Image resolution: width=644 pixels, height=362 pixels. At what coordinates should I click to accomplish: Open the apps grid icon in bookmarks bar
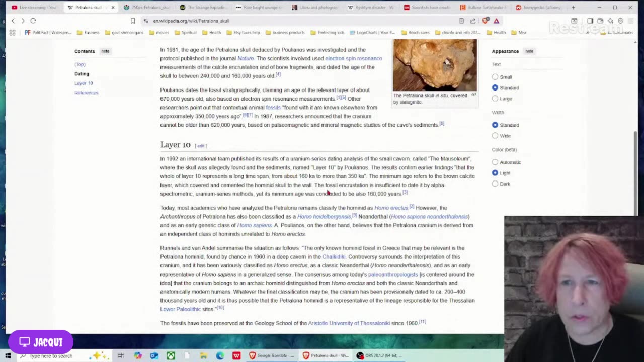[x=12, y=32]
